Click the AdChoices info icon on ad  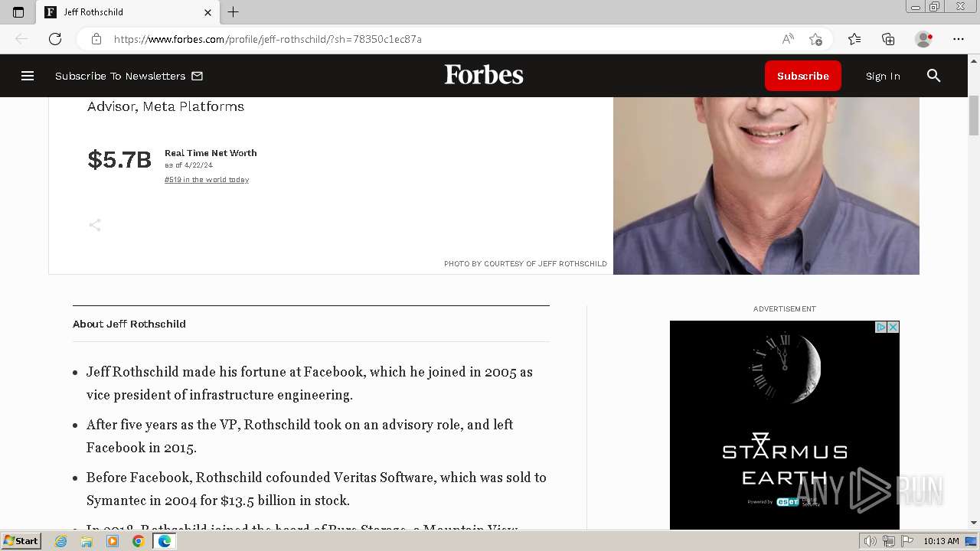[881, 327]
